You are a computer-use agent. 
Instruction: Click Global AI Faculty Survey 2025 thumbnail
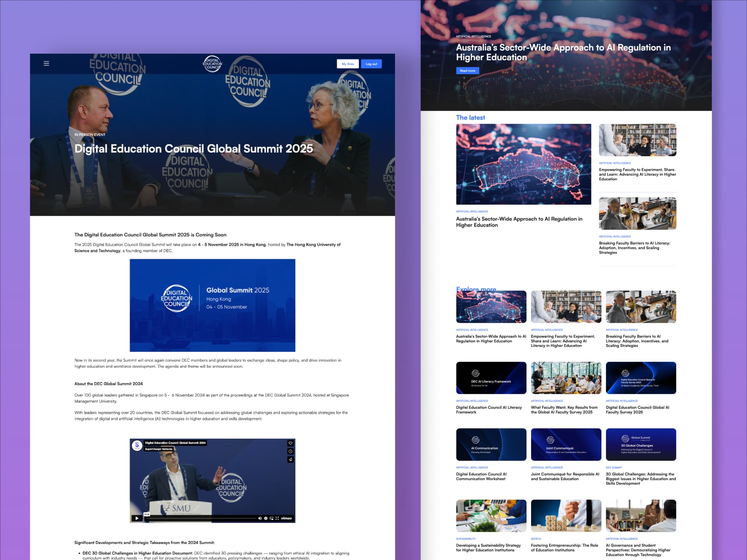[x=641, y=378]
